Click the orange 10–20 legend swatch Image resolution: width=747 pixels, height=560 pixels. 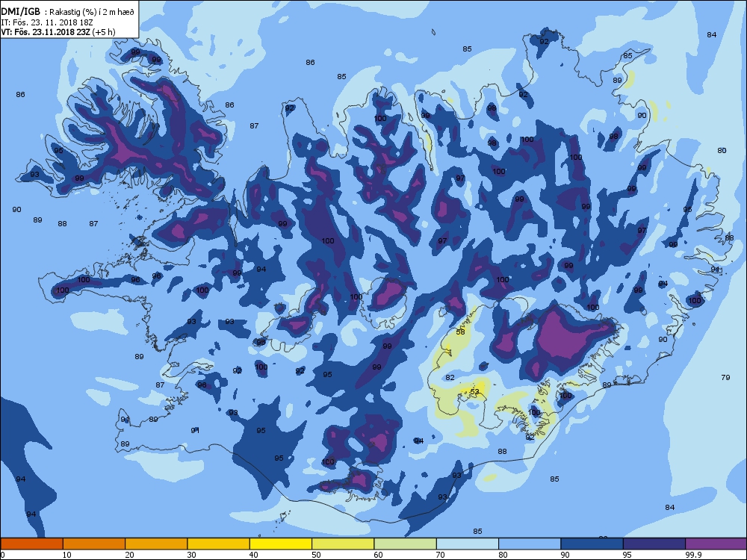(x=94, y=544)
